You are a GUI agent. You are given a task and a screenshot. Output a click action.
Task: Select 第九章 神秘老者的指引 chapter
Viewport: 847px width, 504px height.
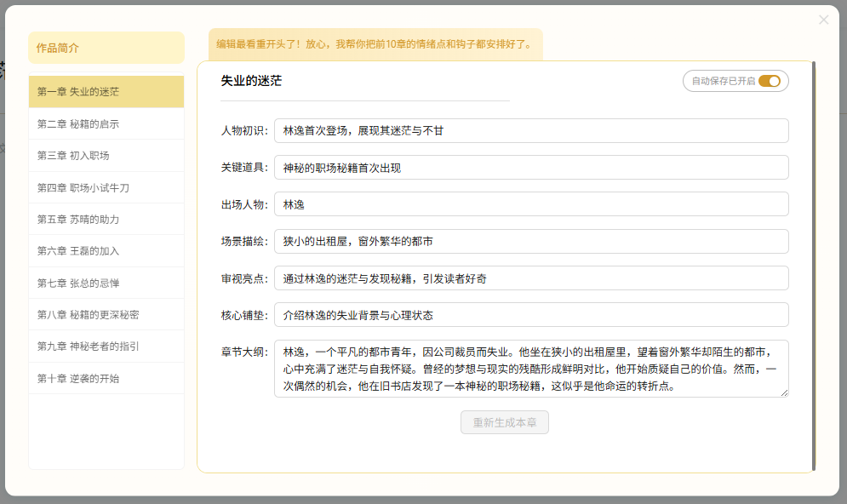(106, 346)
